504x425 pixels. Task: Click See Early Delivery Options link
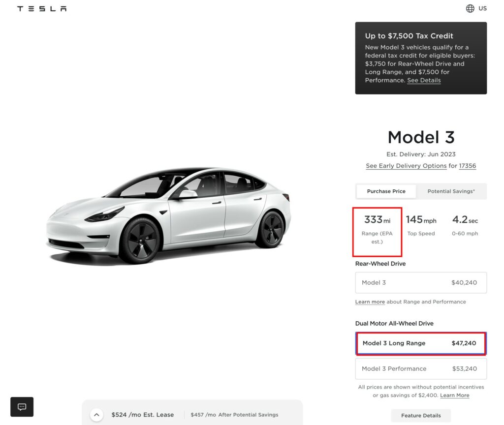[x=406, y=166]
